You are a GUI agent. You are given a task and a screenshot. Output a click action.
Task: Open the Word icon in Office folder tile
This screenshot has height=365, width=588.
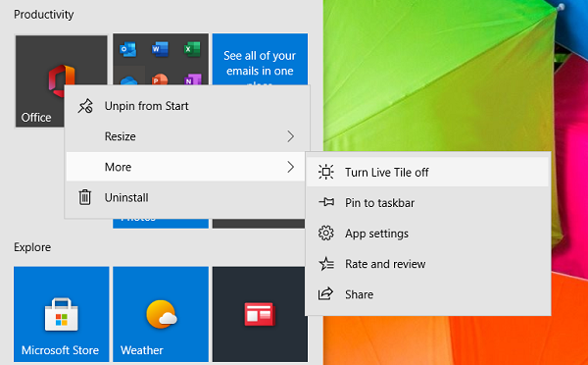click(x=160, y=49)
